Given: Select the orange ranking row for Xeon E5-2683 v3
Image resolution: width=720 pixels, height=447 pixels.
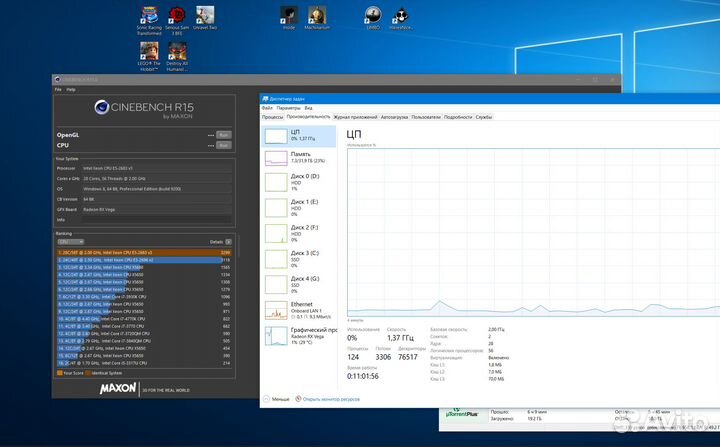Looking at the screenshot, I should (x=144, y=252).
